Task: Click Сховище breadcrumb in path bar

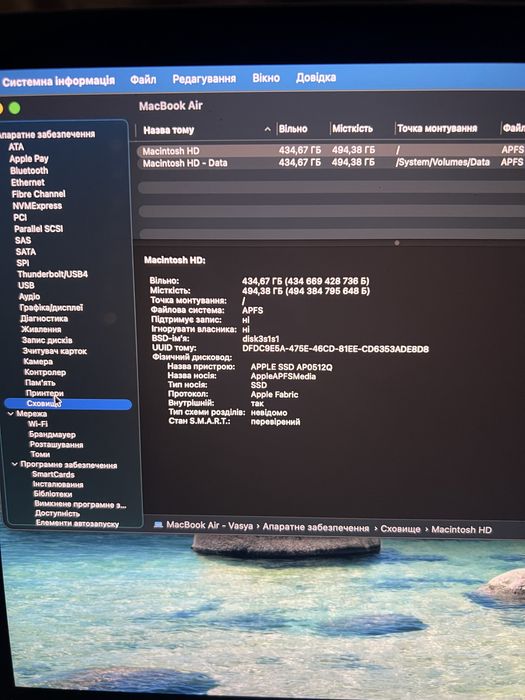Action: [x=400, y=529]
